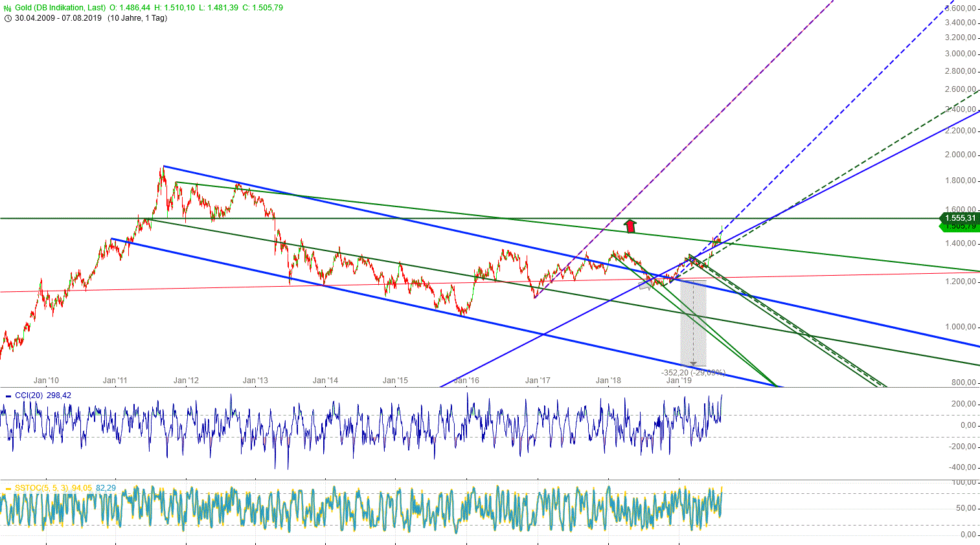Click the Jan '19 label on the time axis
980x545 pixels.
coord(678,381)
